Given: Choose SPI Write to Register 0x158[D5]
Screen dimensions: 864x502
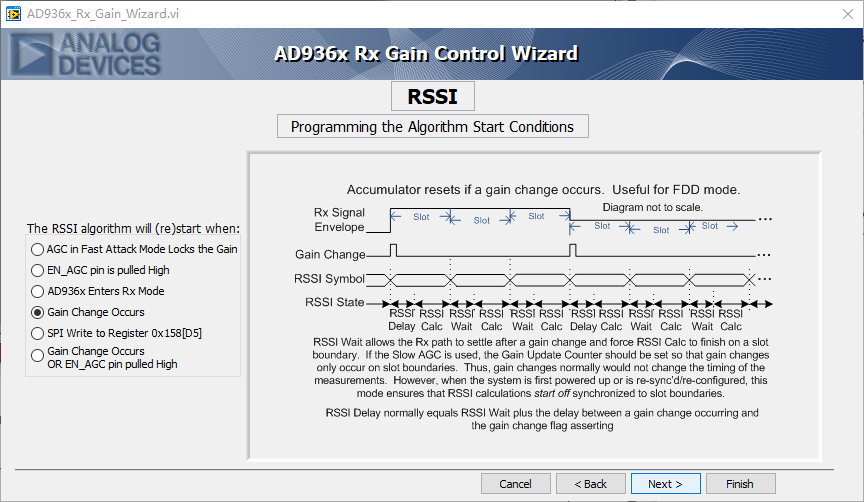Looking at the screenshot, I should [117, 333].
